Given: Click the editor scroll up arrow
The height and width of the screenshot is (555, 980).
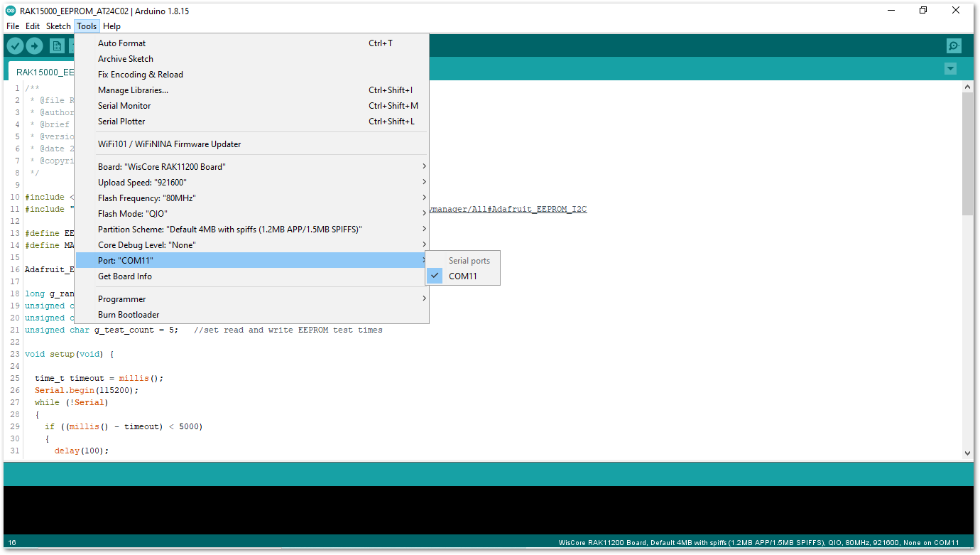Looking at the screenshot, I should tap(967, 87).
